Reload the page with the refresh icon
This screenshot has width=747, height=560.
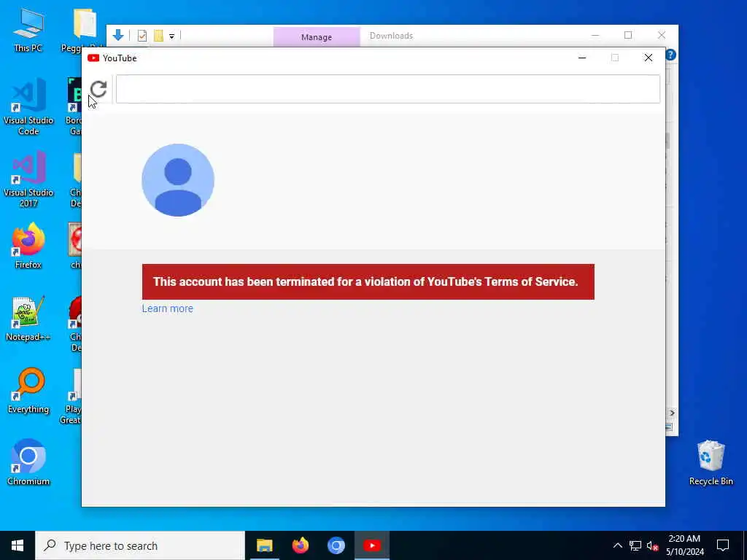(x=98, y=88)
